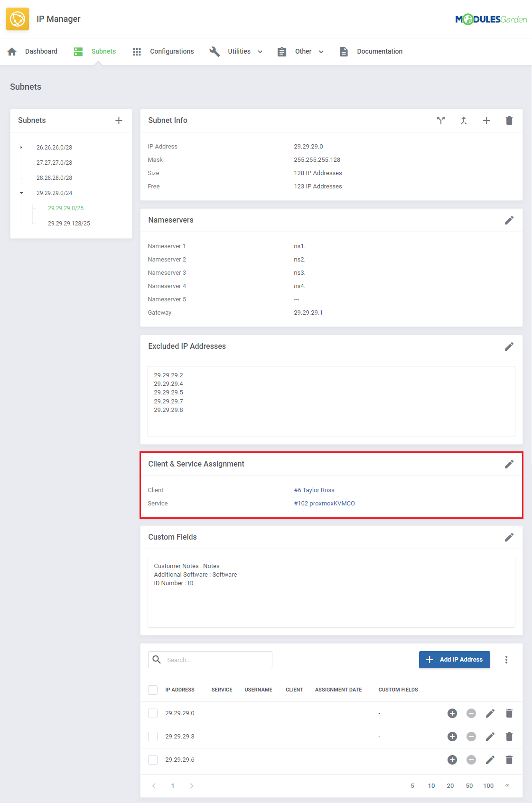
Task: Show 20 entries per page
Action: point(450,786)
